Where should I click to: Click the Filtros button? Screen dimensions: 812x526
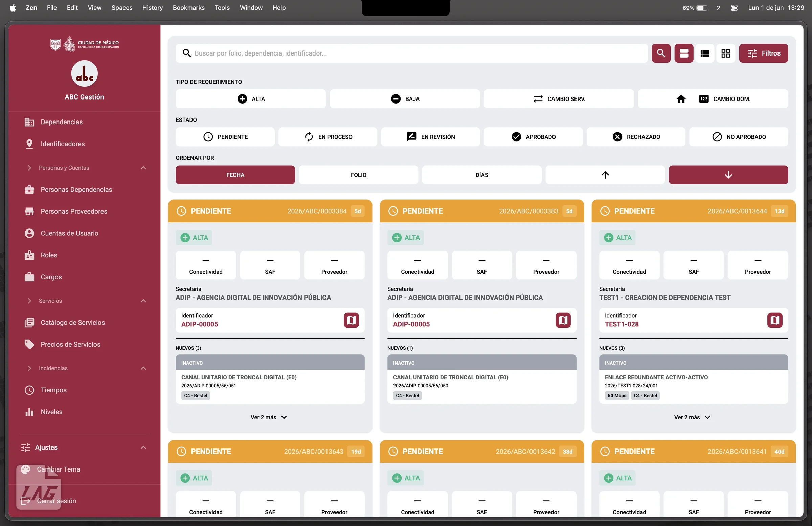(x=764, y=53)
